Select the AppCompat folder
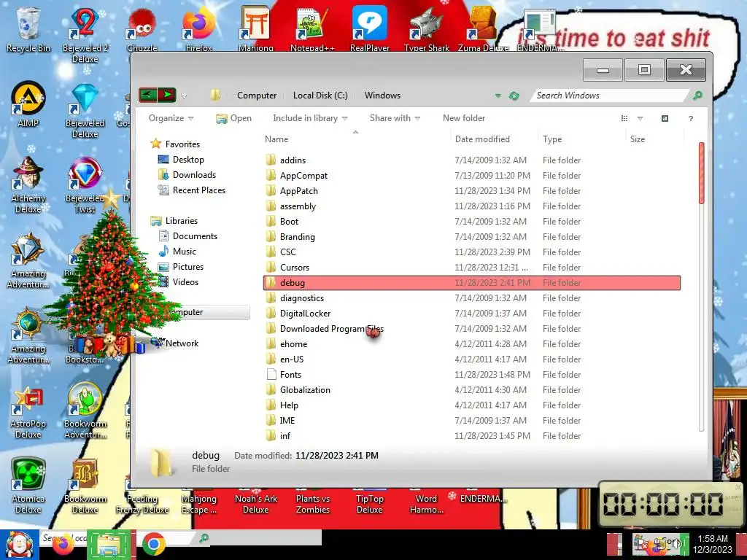This screenshot has height=560, width=747. [472, 175]
